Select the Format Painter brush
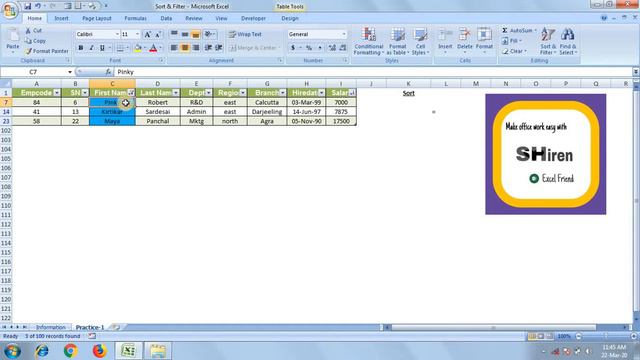 click(28, 51)
